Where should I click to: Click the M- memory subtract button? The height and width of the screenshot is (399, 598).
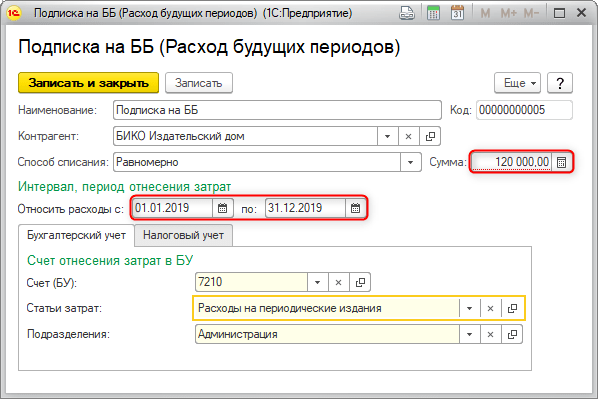click(531, 14)
